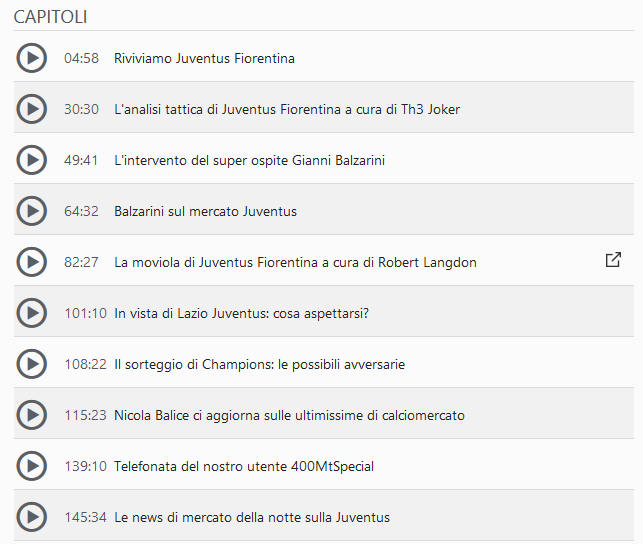Select title 'Telefonata del nostro utente 400MtSpecial'
This screenshot has height=544, width=643.
click(244, 467)
